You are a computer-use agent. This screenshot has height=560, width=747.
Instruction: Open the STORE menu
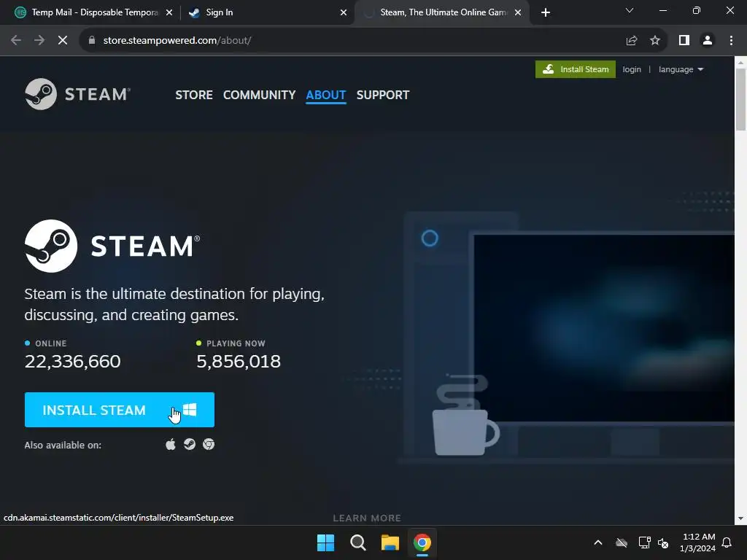point(194,95)
